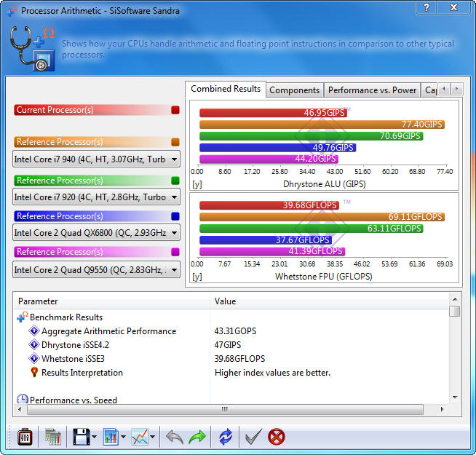This screenshot has width=476, height=455.
Task: Click the system report icon in bottom toolbar
Action: click(53, 438)
